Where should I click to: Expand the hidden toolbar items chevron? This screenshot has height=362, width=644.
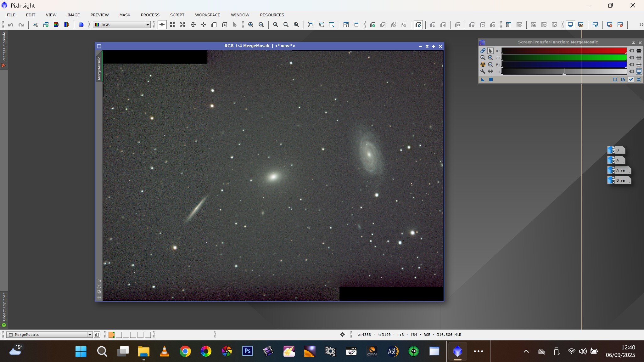point(641,25)
